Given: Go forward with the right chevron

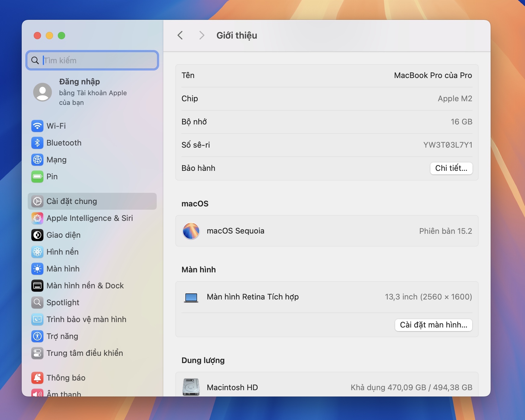Looking at the screenshot, I should pyautogui.click(x=202, y=35).
